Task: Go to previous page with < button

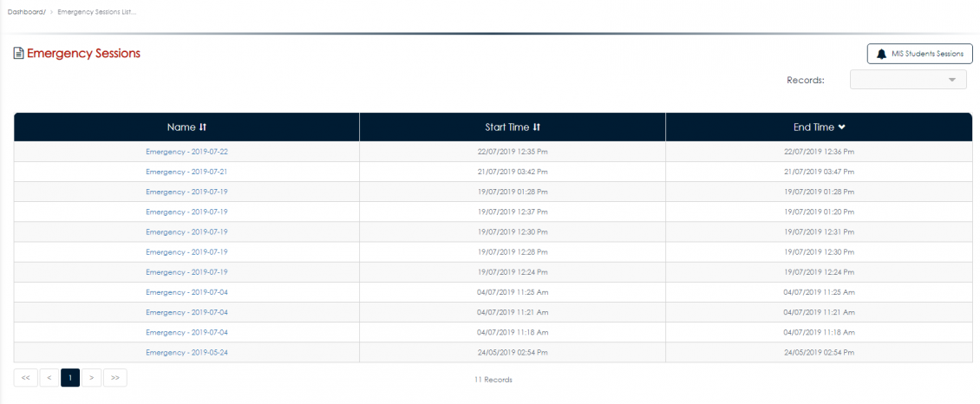Action: 49,378
